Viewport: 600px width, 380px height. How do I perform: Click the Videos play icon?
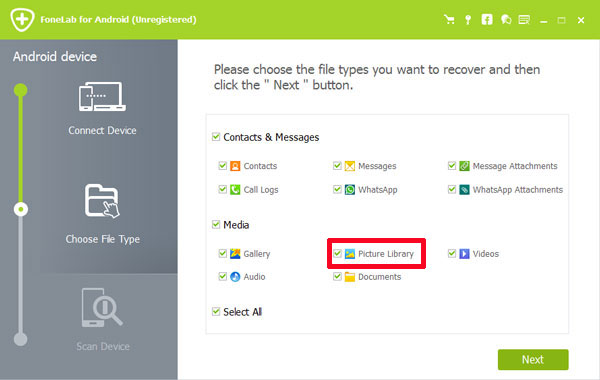(x=464, y=254)
